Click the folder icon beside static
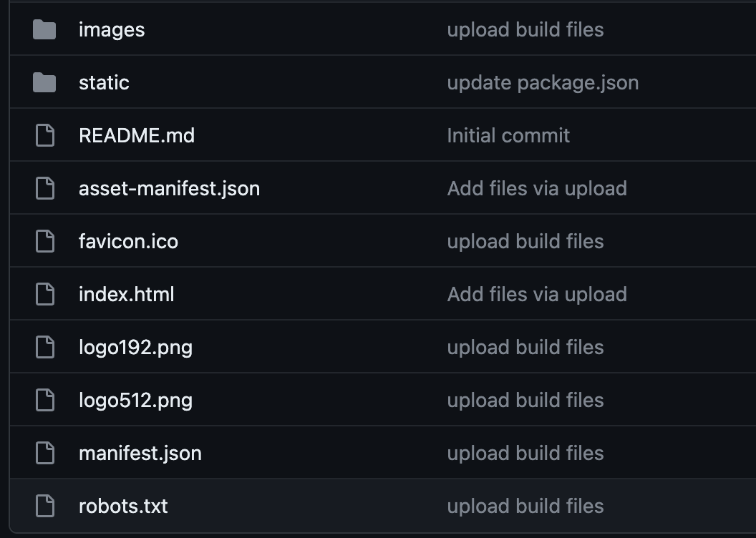Image resolution: width=756 pixels, height=538 pixels. point(44,82)
